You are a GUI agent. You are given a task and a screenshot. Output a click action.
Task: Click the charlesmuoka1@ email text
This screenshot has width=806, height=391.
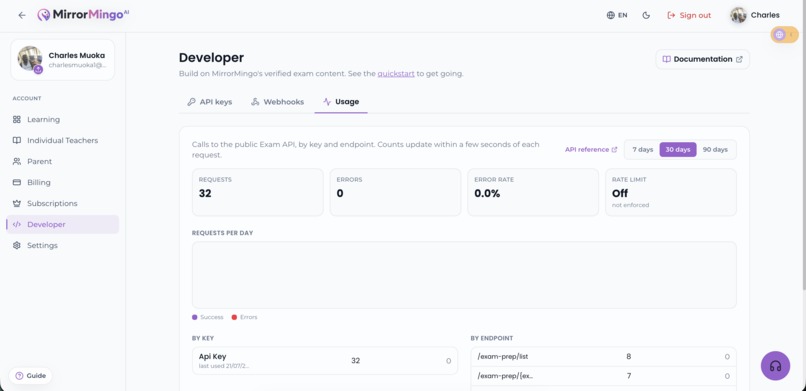tap(78, 65)
